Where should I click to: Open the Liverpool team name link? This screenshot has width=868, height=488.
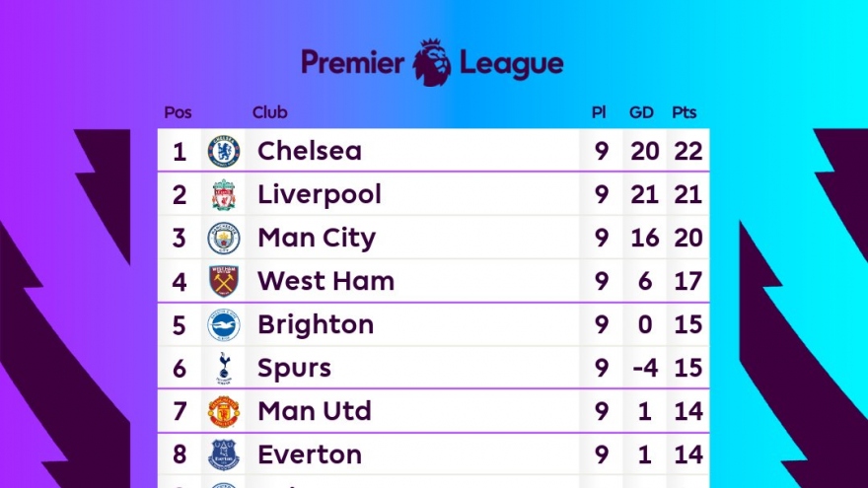tap(319, 195)
